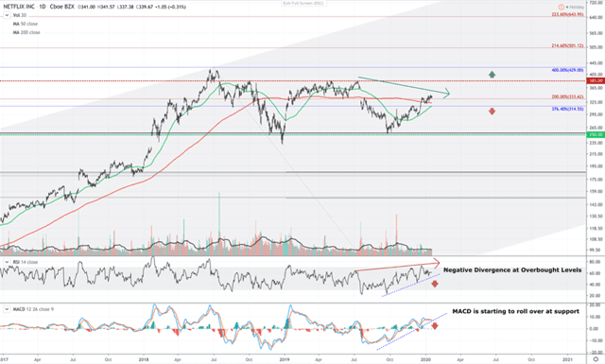
Task: Select the teal downward trend arrow tip
Action: 447,93
